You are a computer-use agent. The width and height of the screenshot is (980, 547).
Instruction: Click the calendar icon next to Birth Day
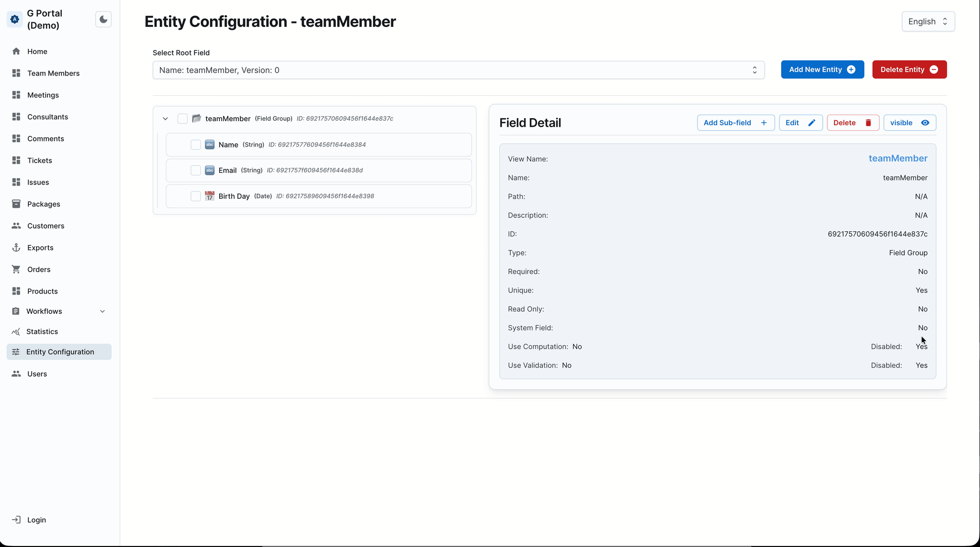(x=209, y=196)
